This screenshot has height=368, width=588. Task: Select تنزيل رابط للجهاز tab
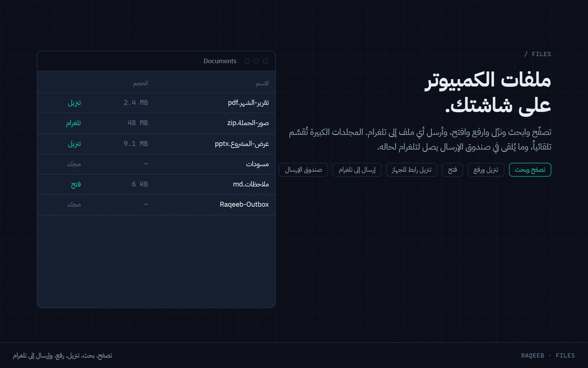point(412,170)
